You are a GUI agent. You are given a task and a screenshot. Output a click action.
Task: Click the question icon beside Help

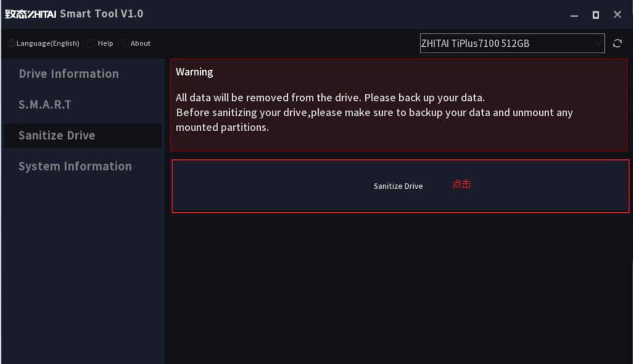point(91,43)
